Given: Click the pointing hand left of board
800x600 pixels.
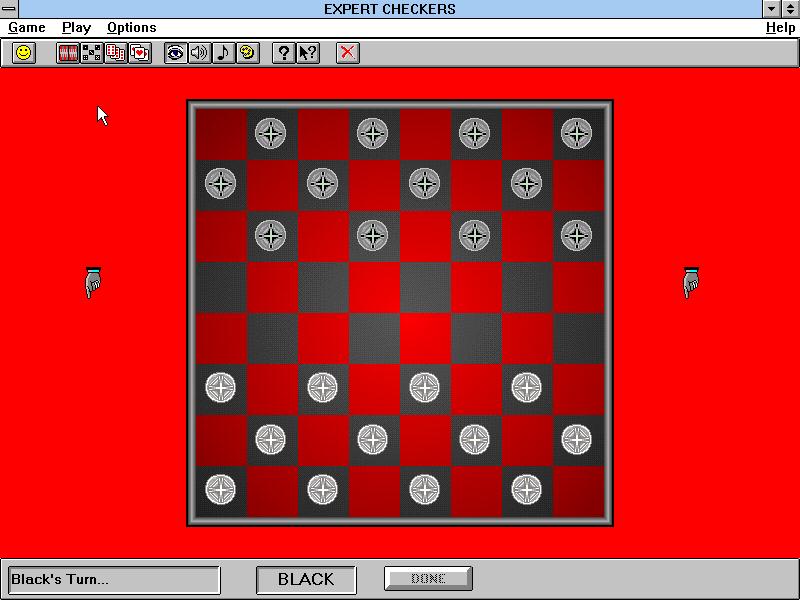Looking at the screenshot, I should click(x=93, y=282).
